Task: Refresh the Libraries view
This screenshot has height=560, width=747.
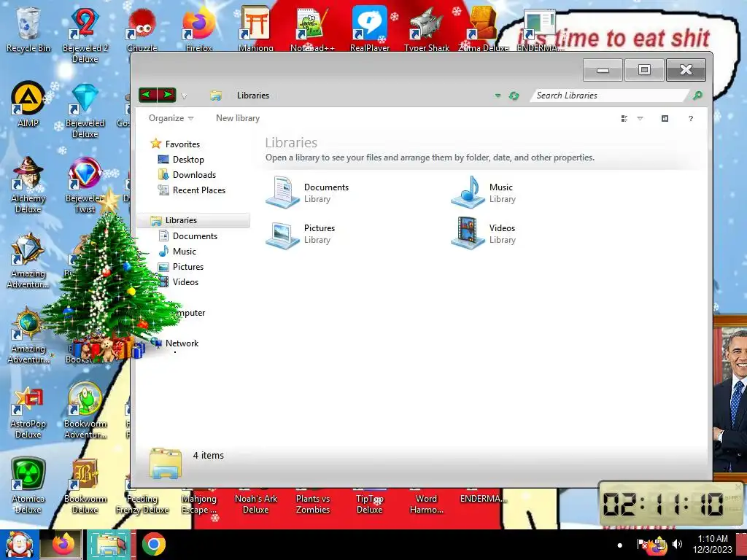Action: [x=514, y=96]
